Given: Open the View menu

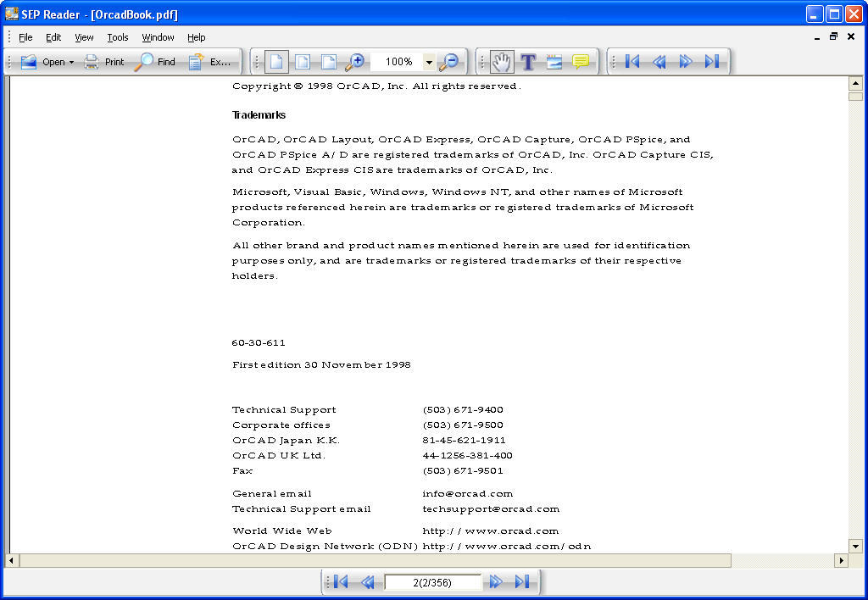Looking at the screenshot, I should 84,37.
